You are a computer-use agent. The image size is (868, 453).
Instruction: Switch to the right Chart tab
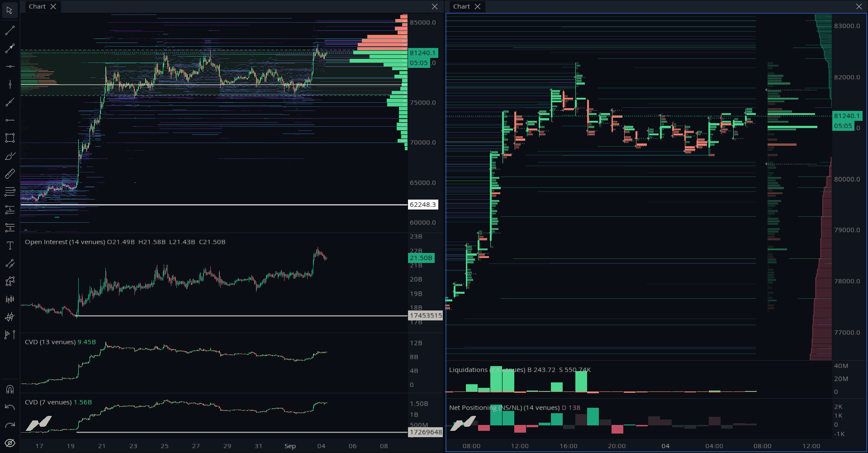coord(461,6)
